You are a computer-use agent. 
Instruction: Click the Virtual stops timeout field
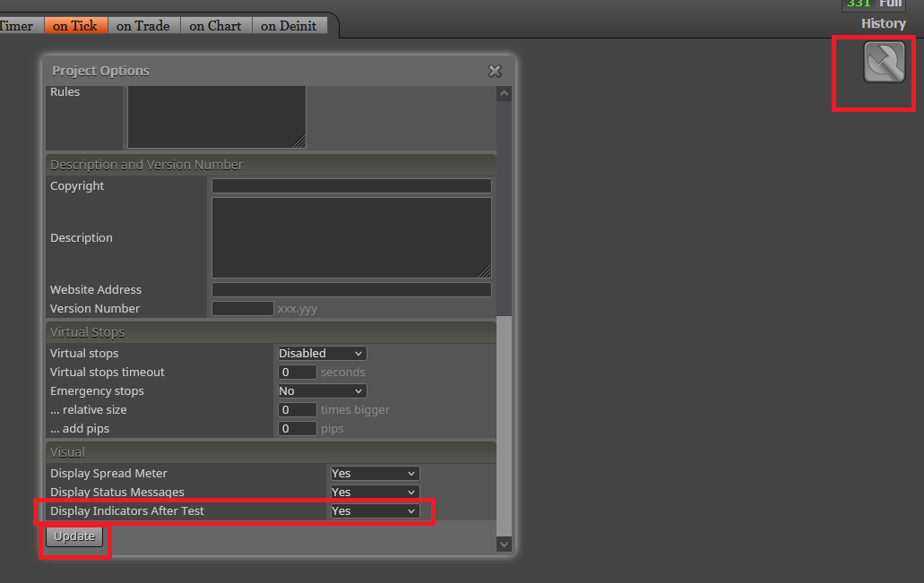pyautogui.click(x=297, y=373)
